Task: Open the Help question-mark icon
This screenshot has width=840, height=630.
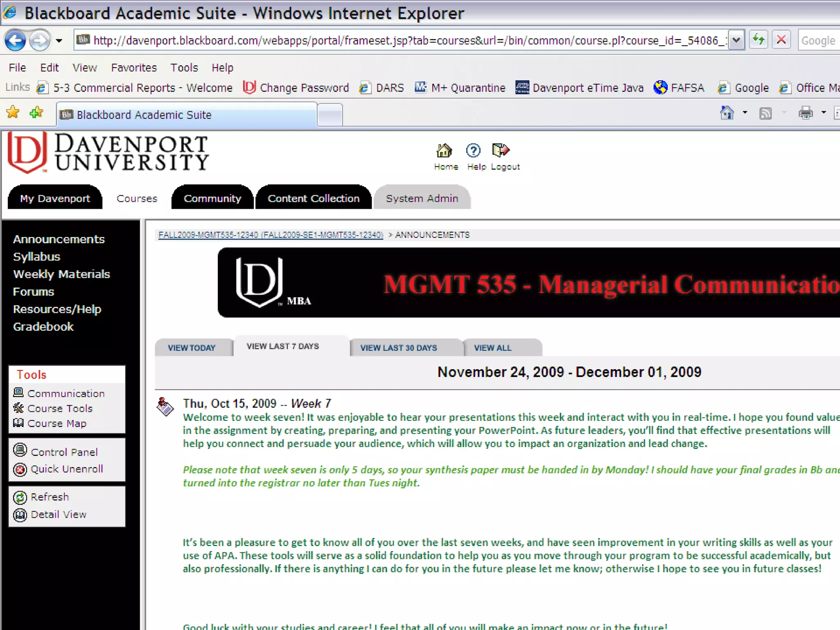Action: pyautogui.click(x=473, y=151)
